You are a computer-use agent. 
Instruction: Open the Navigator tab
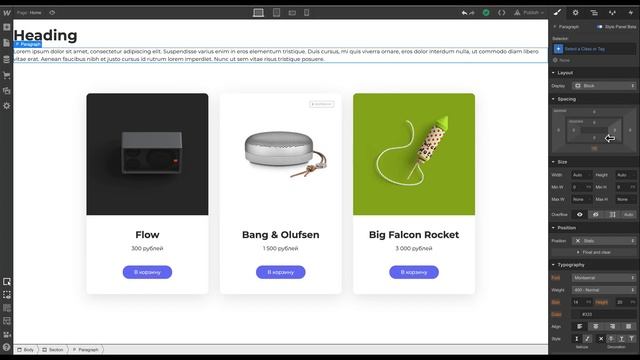pos(594,13)
